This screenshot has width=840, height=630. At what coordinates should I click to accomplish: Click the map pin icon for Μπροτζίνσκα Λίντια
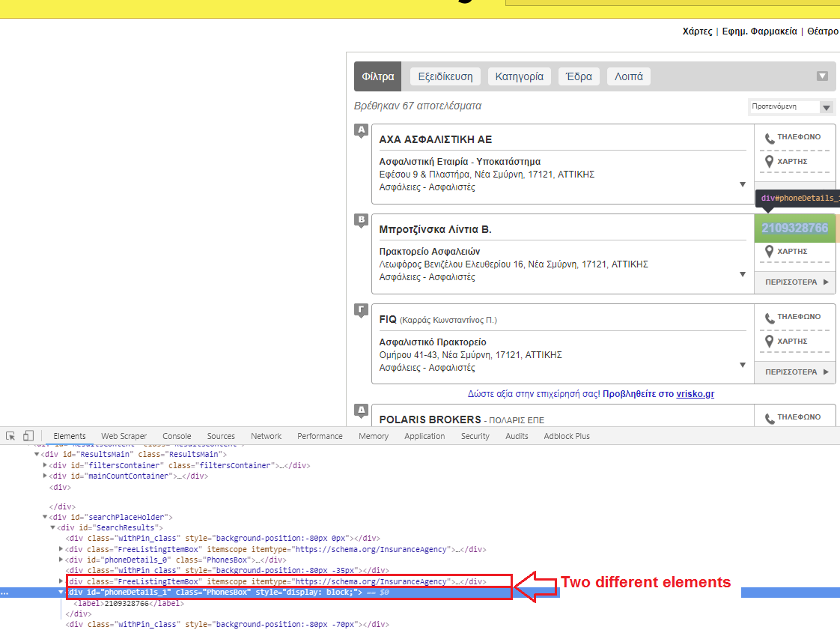click(769, 252)
